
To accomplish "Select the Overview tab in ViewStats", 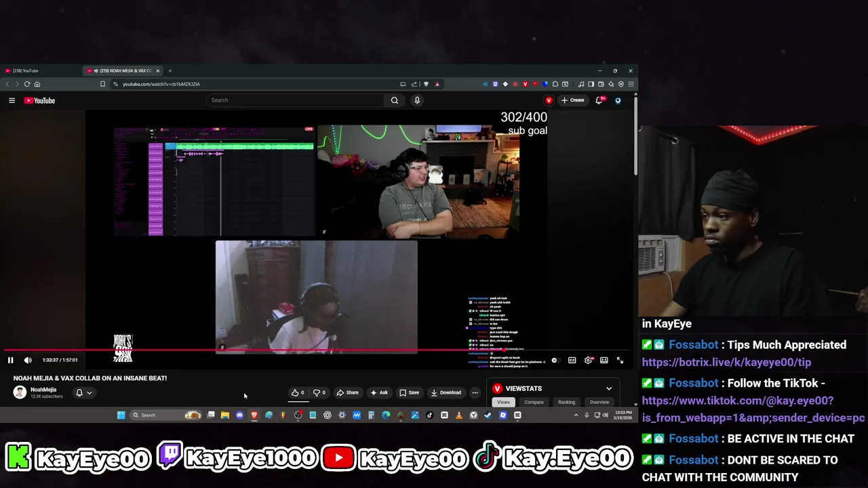I will pos(599,402).
